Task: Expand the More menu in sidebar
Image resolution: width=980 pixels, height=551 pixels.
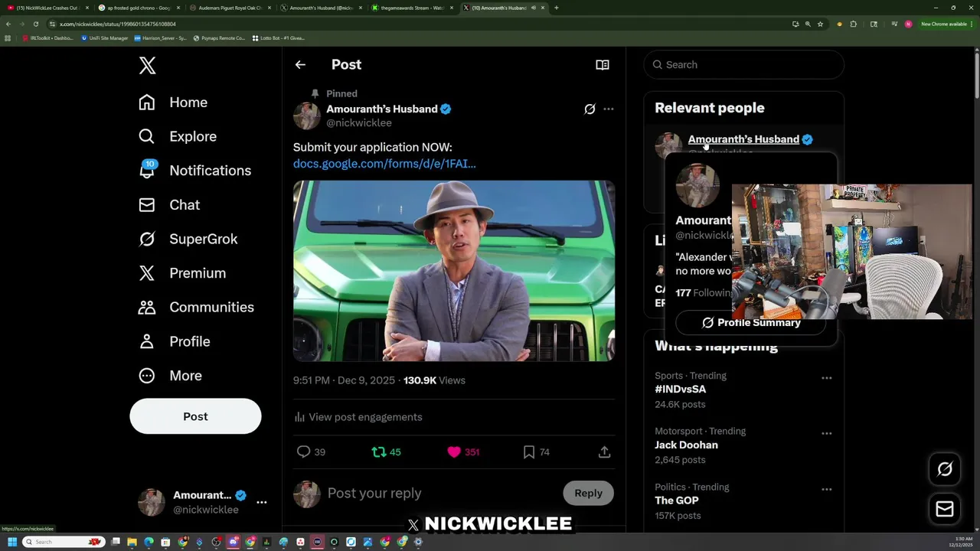Action: pyautogui.click(x=170, y=376)
